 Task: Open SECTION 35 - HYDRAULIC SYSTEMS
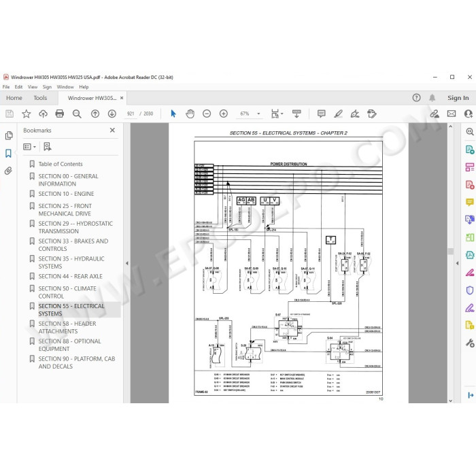click(x=71, y=262)
